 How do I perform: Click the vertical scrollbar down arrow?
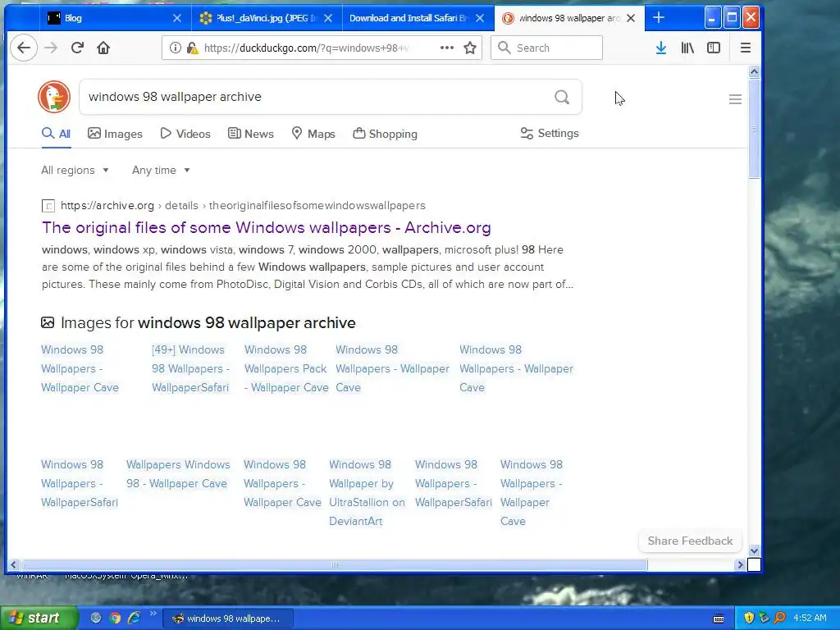pos(754,550)
